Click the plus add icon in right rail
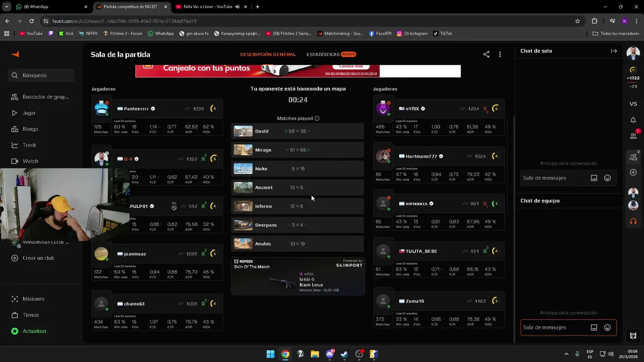The image size is (644, 362). [x=633, y=172]
